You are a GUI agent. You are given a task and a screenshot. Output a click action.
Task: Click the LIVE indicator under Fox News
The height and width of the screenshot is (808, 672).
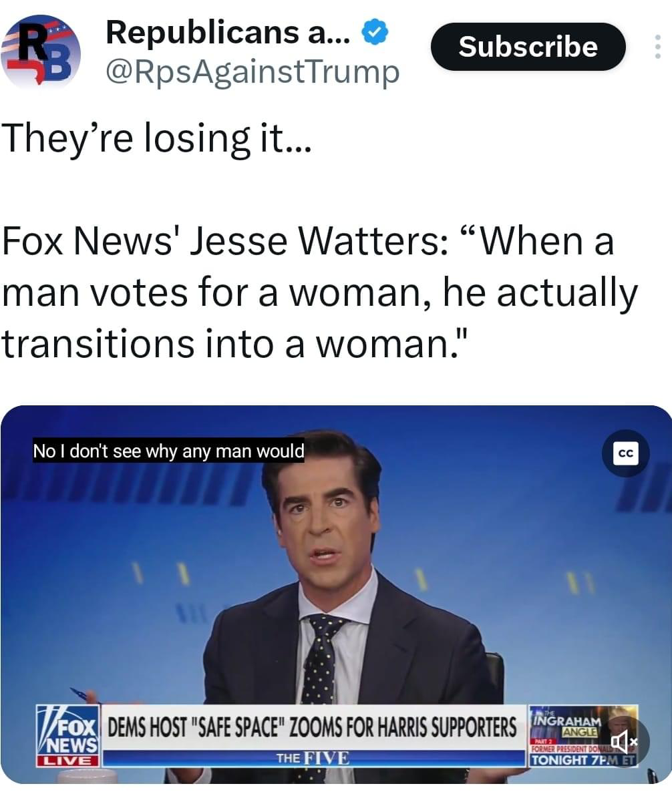tap(67, 761)
